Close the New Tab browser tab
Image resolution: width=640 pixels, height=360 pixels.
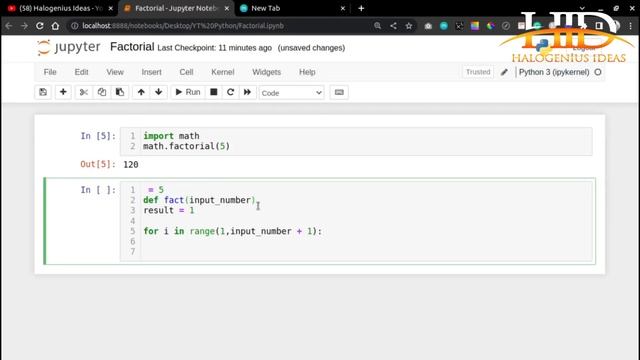pyautogui.click(x=342, y=8)
